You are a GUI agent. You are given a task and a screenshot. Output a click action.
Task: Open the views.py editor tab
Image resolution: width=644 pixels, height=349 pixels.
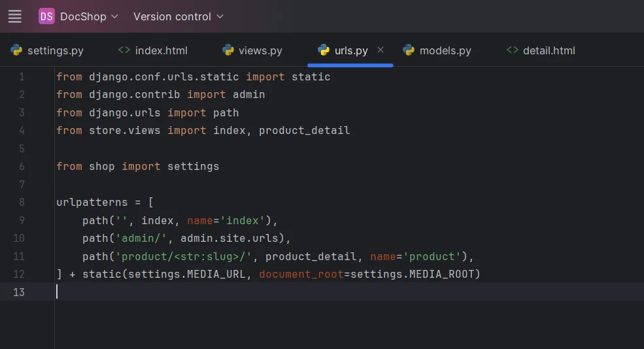tap(260, 50)
